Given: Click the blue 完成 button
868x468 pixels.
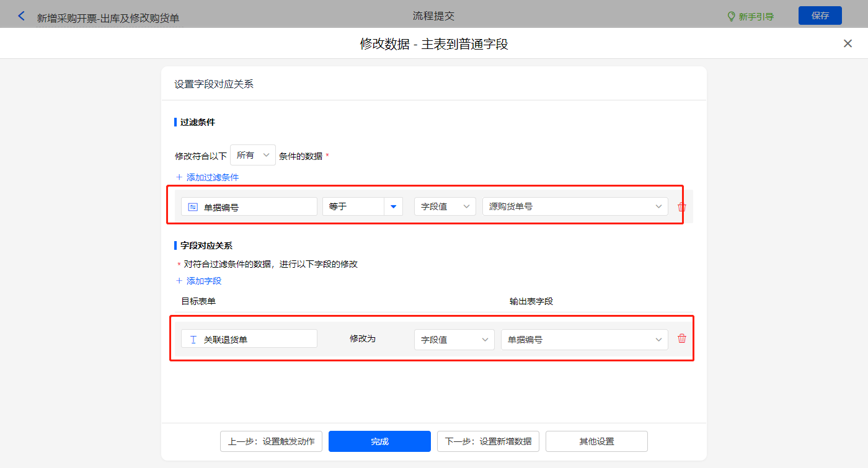Looking at the screenshot, I should tap(379, 441).
